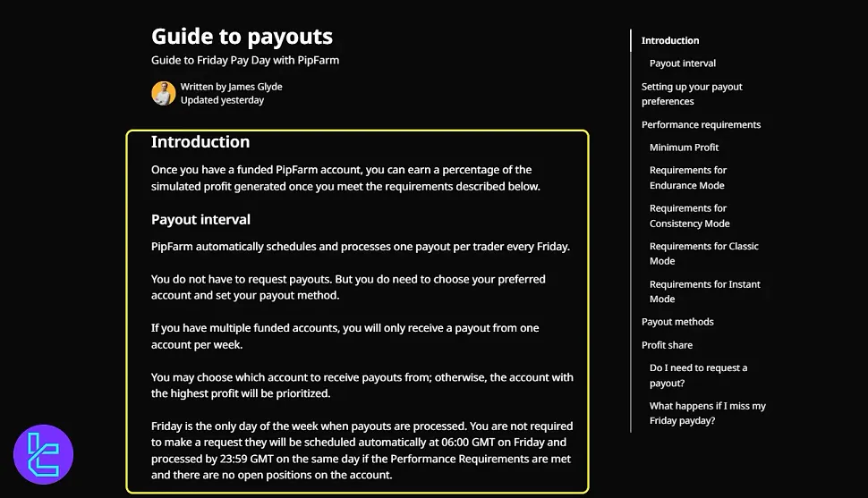The image size is (868, 498).
Task: Click the 'Guide to payouts' page title
Action: tap(242, 37)
